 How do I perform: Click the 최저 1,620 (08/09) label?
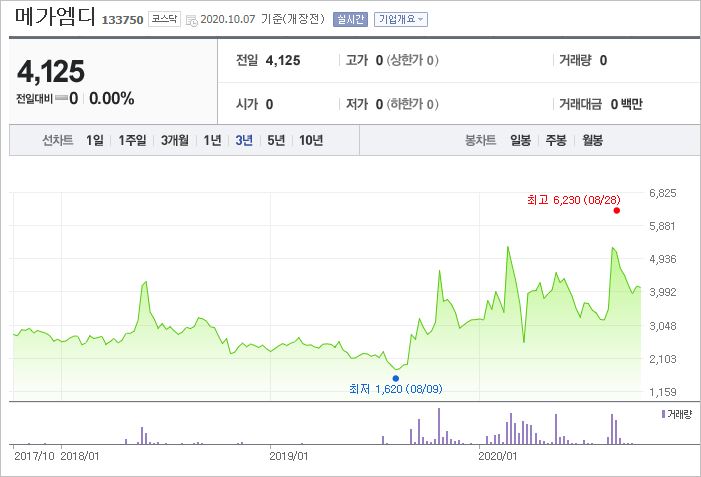click(x=396, y=389)
